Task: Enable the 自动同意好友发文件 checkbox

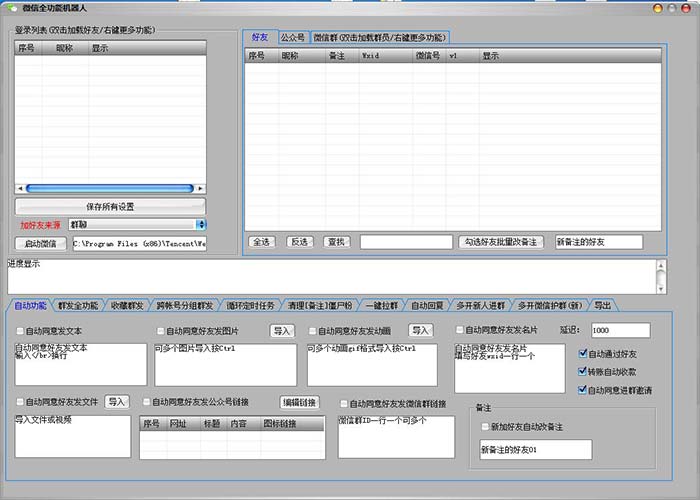Action: pyautogui.click(x=20, y=402)
